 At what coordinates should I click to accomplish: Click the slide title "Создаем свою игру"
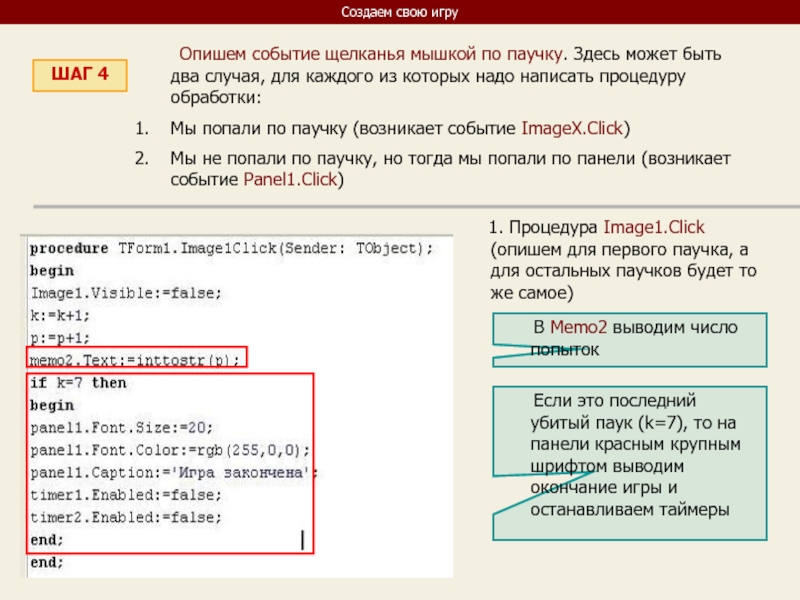coord(400,12)
